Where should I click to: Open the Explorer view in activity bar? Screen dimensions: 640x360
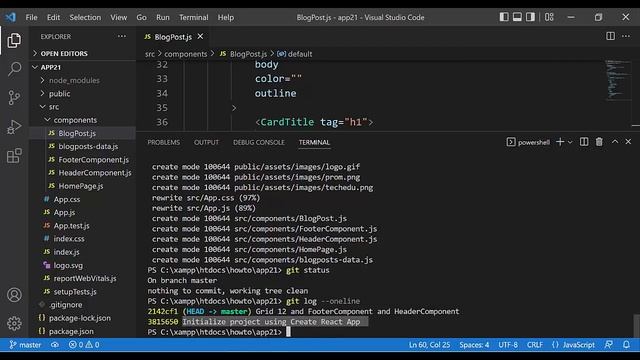[x=14, y=40]
